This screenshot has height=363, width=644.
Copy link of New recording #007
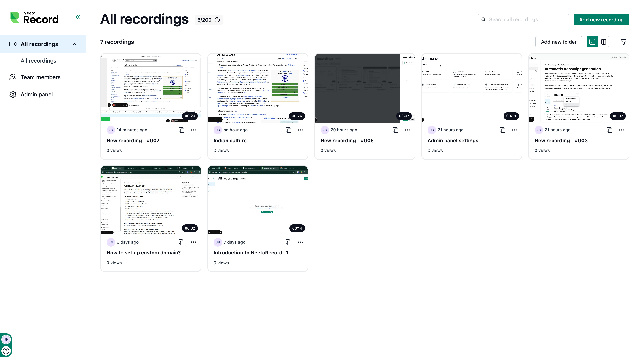[x=181, y=130]
